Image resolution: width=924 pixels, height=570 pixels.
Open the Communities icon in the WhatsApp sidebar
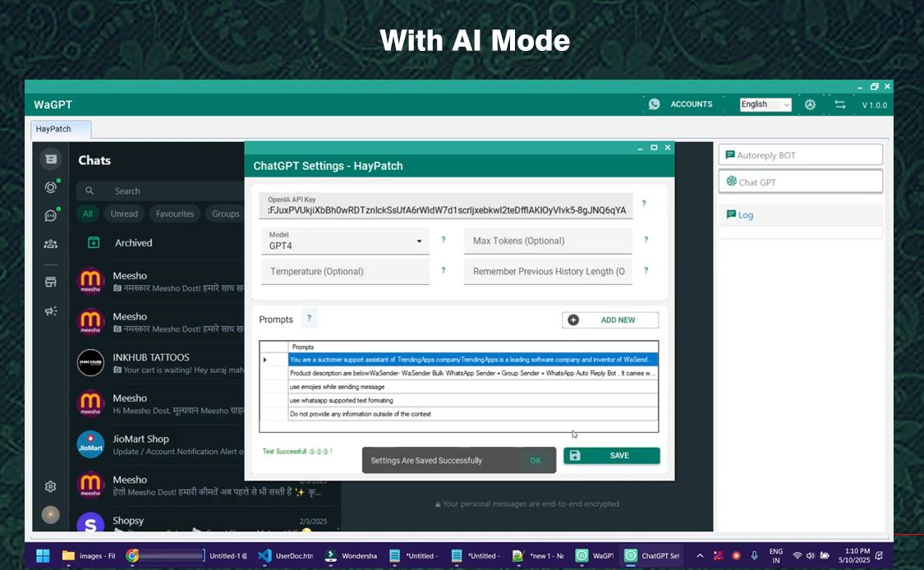coord(51,243)
